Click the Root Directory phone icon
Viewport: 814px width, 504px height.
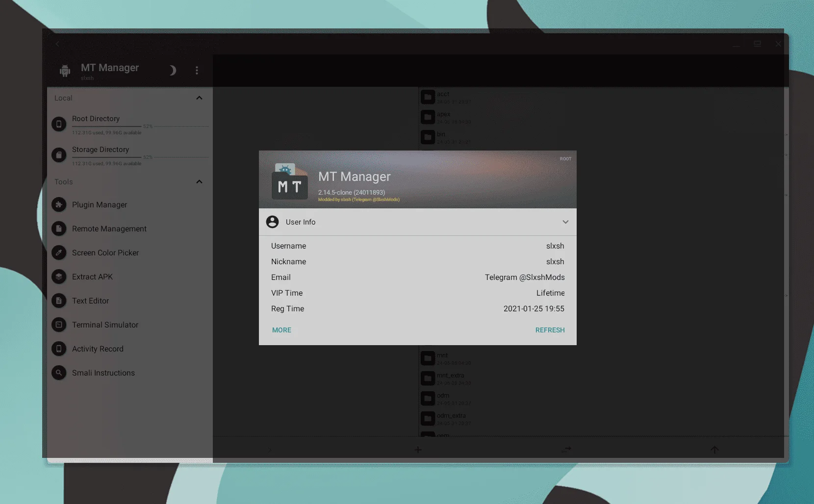click(x=59, y=124)
